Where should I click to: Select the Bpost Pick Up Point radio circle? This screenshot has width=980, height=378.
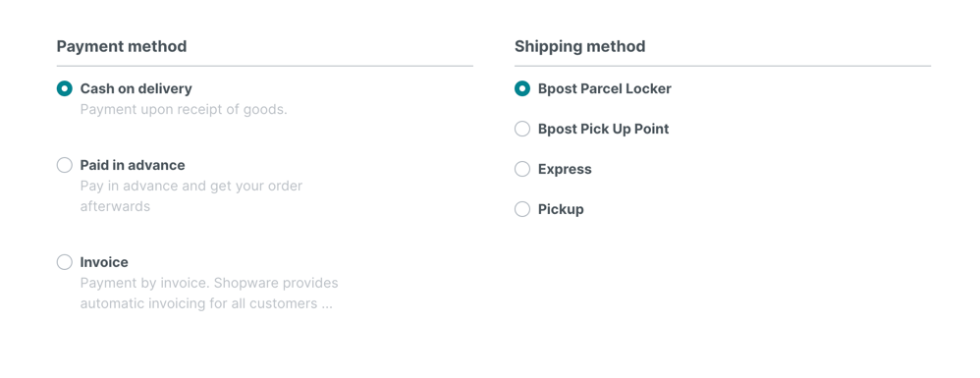pyautogui.click(x=522, y=129)
